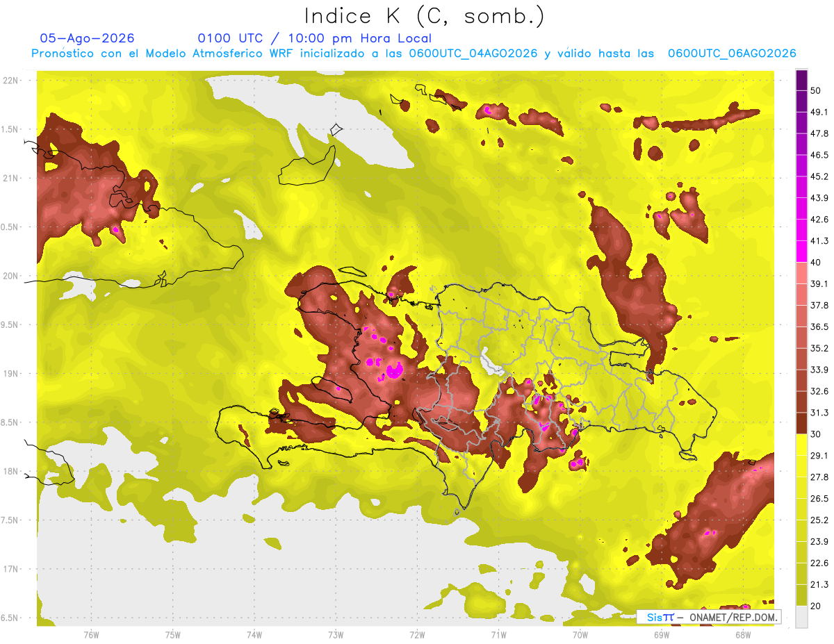This screenshot has height=644, width=834.
Task: Click the "SisTT – ONAMET/REP.DOM." credit label
Action: coord(709,617)
